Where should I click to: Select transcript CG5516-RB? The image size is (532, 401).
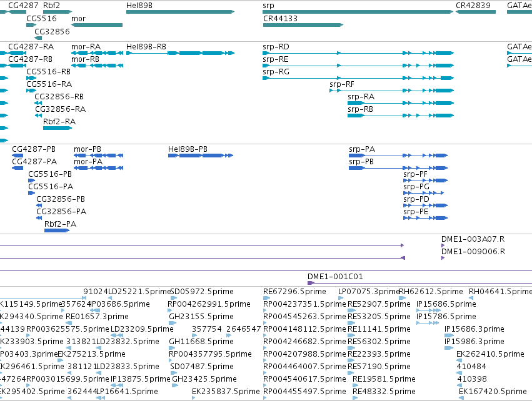pos(49,72)
